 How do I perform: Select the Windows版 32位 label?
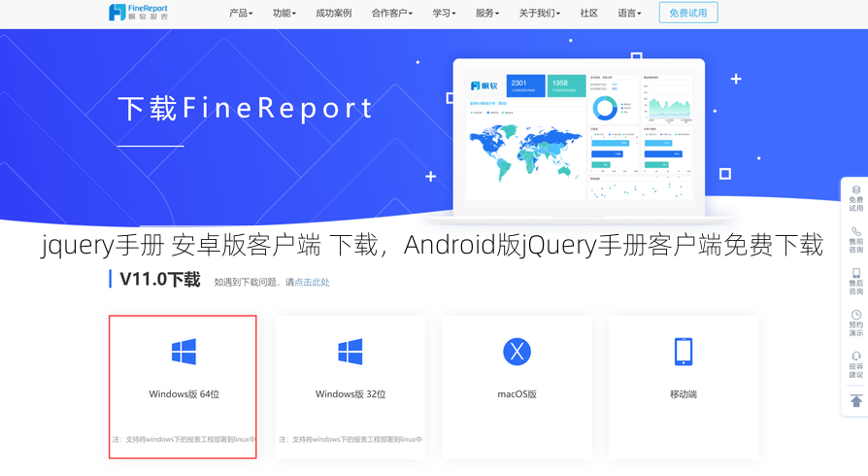click(x=351, y=394)
